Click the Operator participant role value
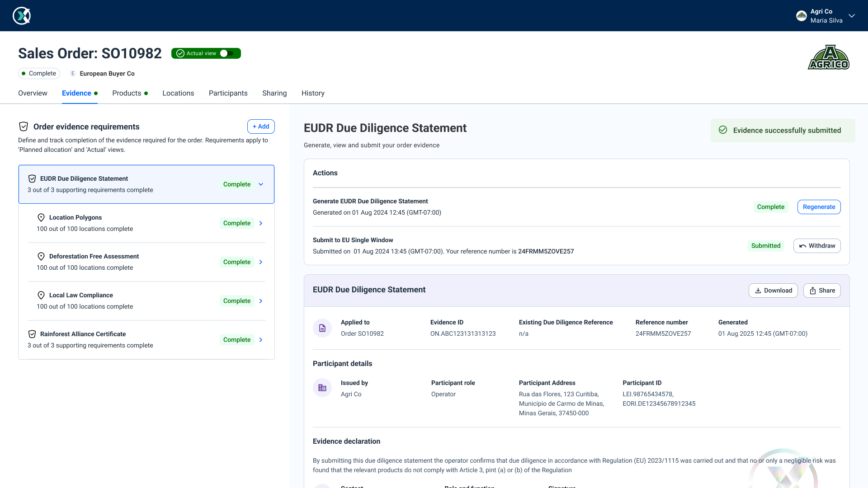This screenshot has width=868, height=488. coord(443,394)
